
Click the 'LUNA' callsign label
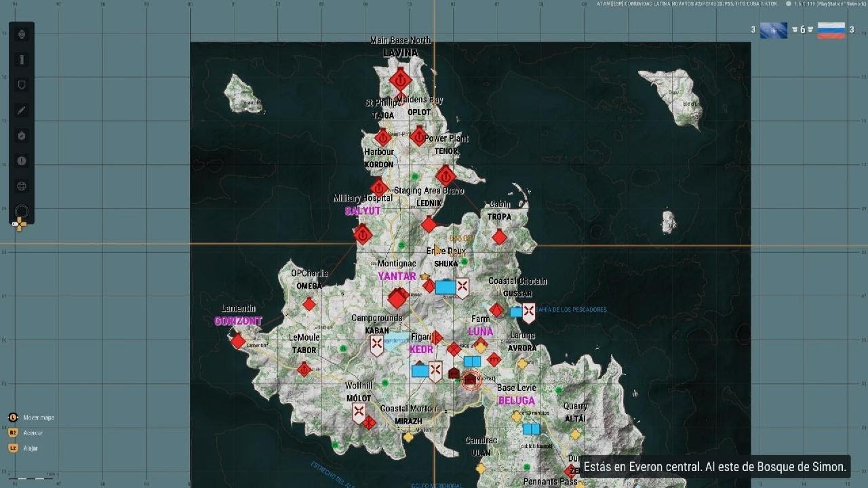pos(481,331)
